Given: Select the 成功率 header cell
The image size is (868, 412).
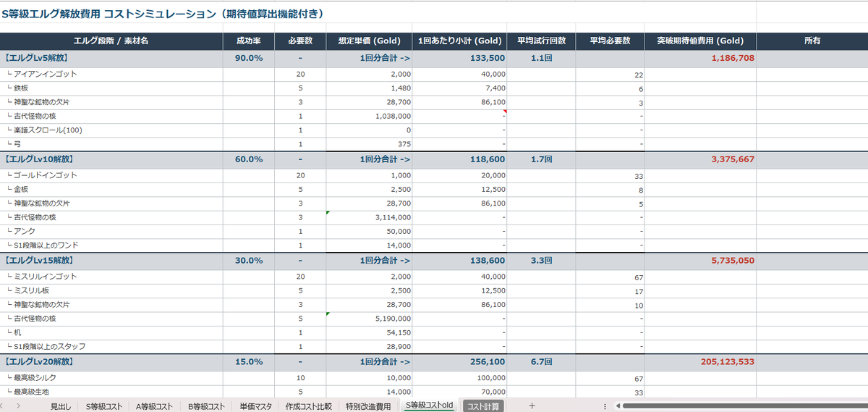Looking at the screenshot, I should [249, 41].
